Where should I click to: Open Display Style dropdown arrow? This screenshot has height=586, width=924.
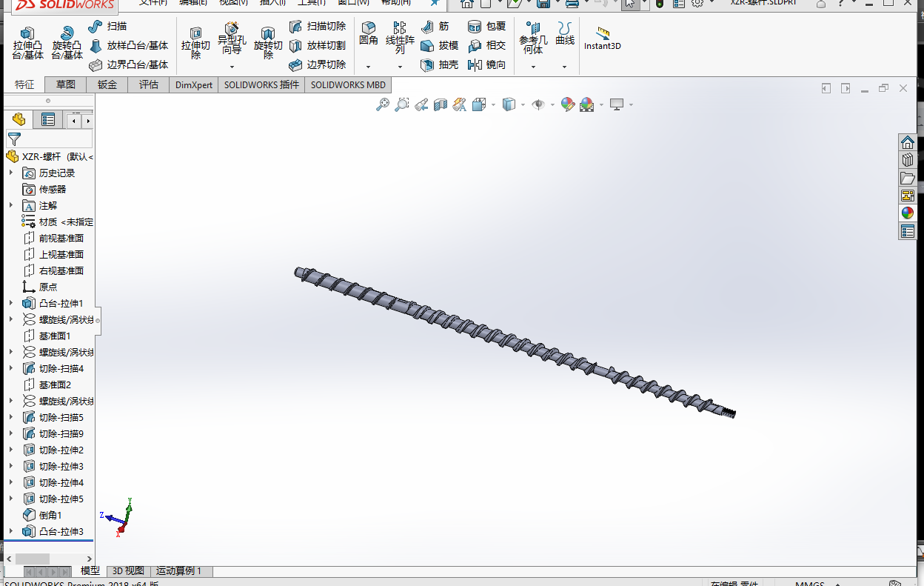523,105
